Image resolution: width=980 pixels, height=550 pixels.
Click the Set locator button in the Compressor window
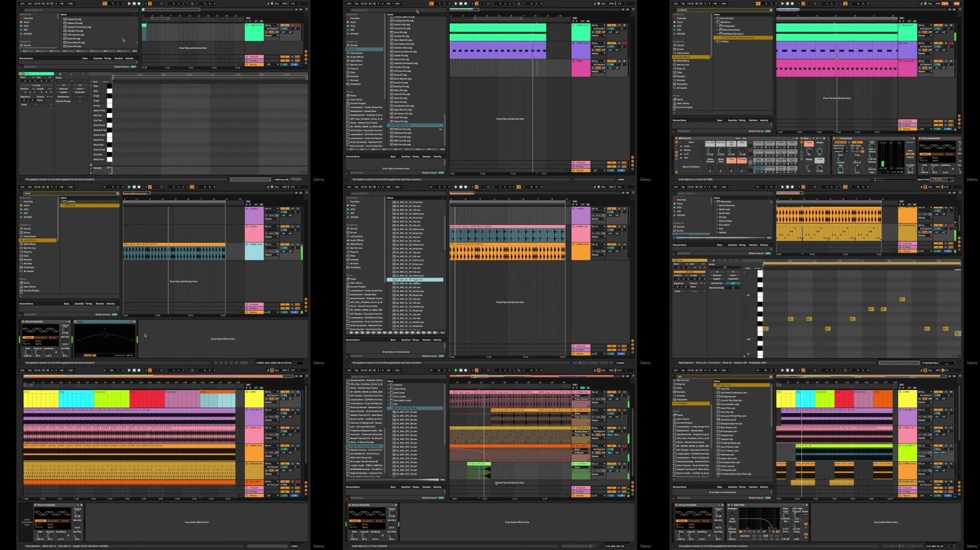(x=902, y=18)
